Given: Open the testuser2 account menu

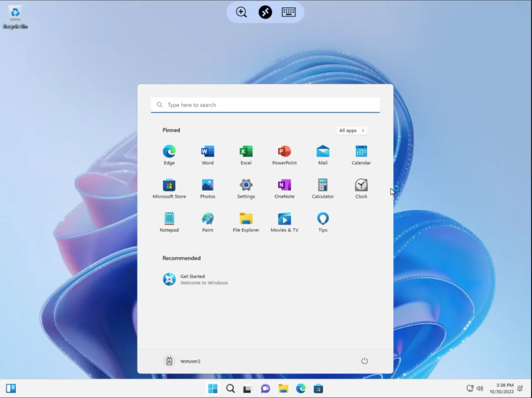Looking at the screenshot, I should pyautogui.click(x=182, y=361).
